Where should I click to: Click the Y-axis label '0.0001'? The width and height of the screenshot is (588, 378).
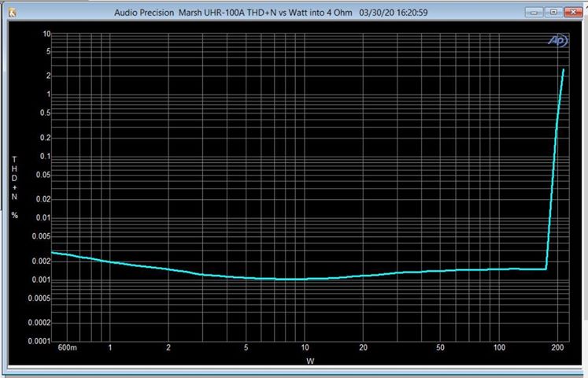[39, 341]
